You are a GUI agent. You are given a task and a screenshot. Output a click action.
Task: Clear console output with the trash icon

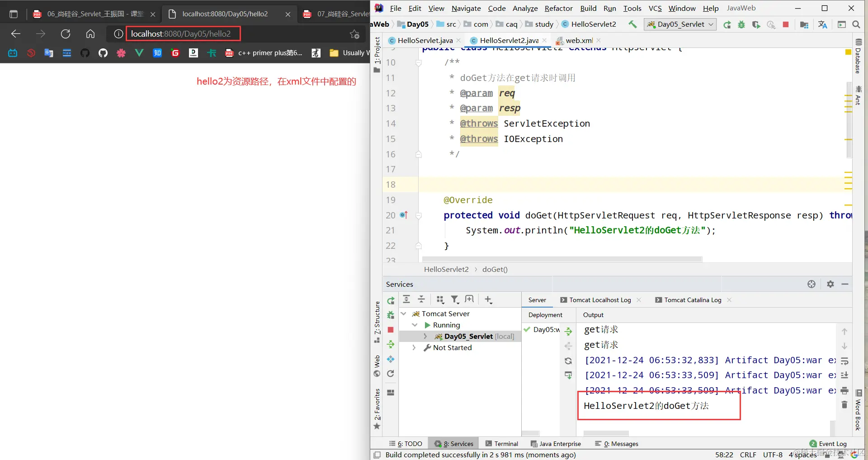pos(844,404)
